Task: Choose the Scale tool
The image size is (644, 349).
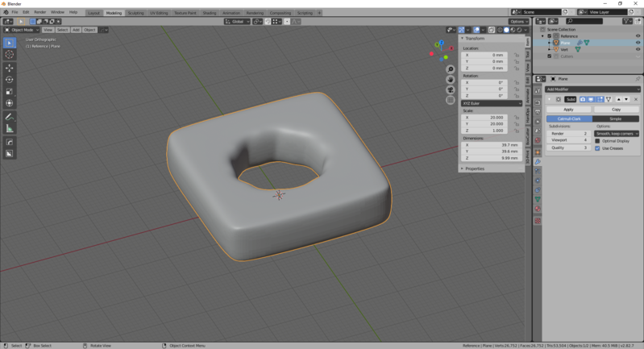Action: pos(10,91)
